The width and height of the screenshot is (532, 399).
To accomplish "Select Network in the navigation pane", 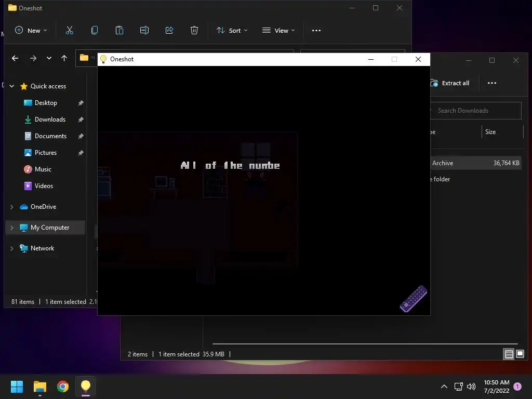I will point(42,248).
